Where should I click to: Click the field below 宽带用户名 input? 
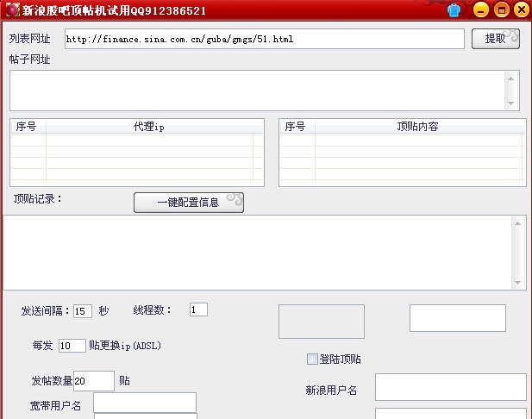point(146,416)
